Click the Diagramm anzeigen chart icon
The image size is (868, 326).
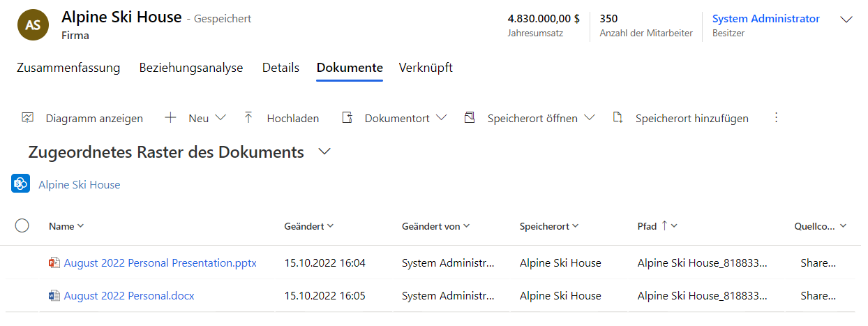(x=28, y=118)
